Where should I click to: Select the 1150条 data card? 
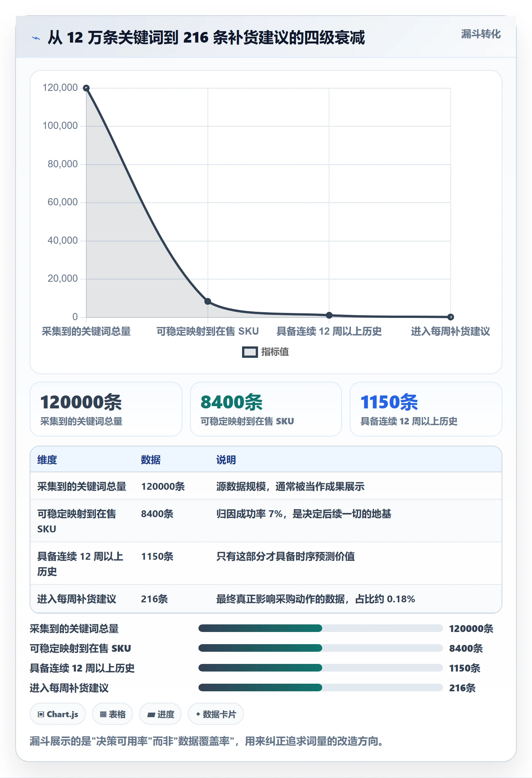point(426,409)
